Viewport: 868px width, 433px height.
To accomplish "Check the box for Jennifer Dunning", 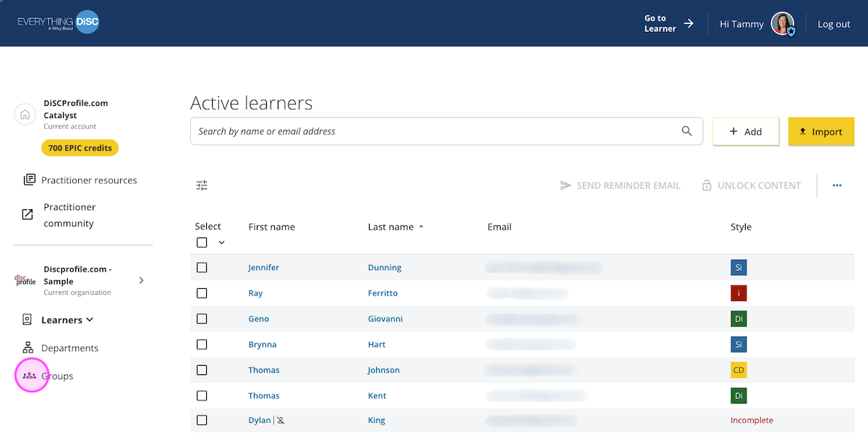I will tap(202, 267).
